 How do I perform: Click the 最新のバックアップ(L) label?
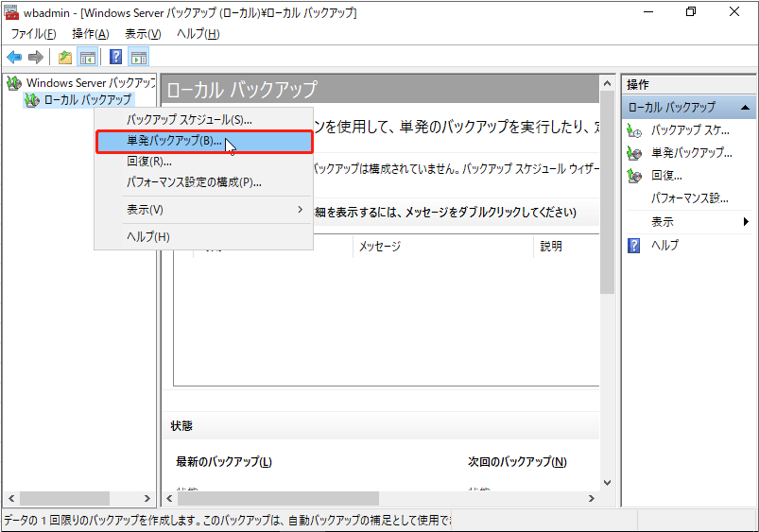224,462
